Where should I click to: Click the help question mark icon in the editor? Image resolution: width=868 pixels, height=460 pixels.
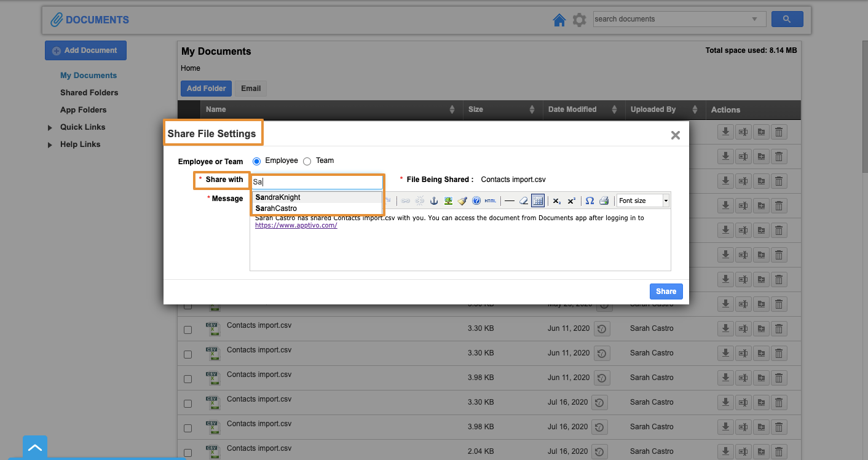pos(476,201)
